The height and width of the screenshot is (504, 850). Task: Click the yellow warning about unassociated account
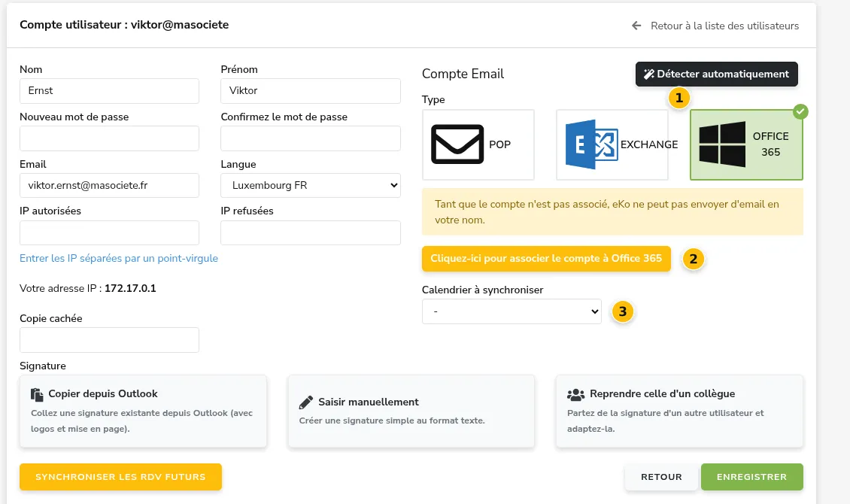(612, 212)
